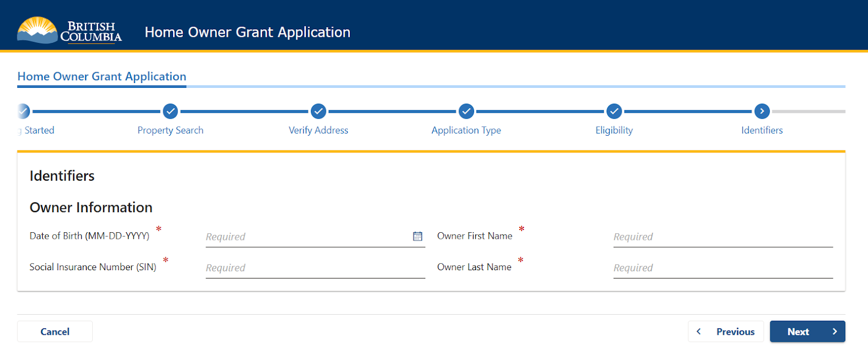Click the Social Insurance Number (SIN) label
The width and height of the screenshot is (868, 363).
point(93,267)
